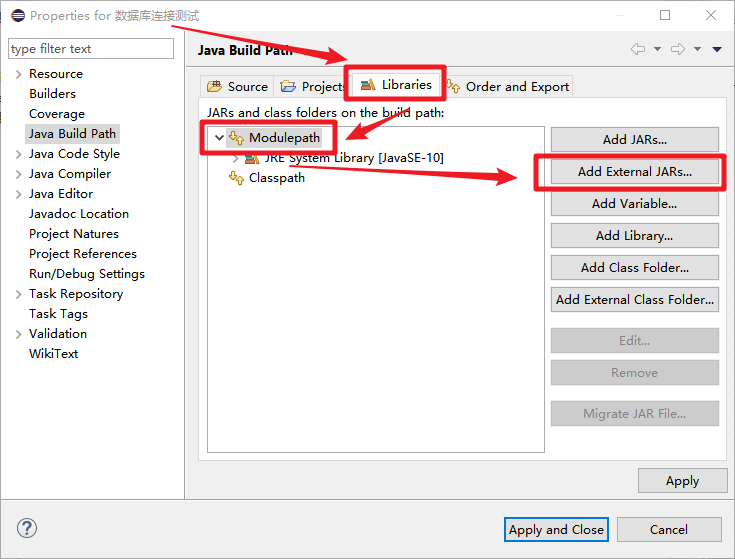Screen dimensions: 735x559
Task: Click the Eclipse icon in the title bar
Action: [x=18, y=15]
